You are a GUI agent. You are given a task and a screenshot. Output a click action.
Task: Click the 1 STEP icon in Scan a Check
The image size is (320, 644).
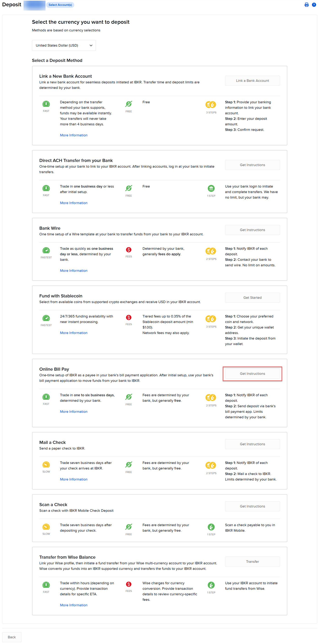[211, 527]
